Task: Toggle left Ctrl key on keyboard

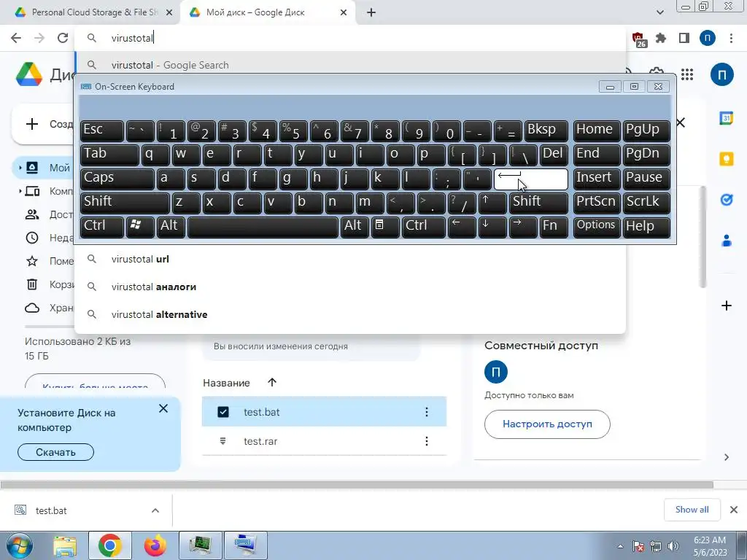Action: click(x=101, y=227)
